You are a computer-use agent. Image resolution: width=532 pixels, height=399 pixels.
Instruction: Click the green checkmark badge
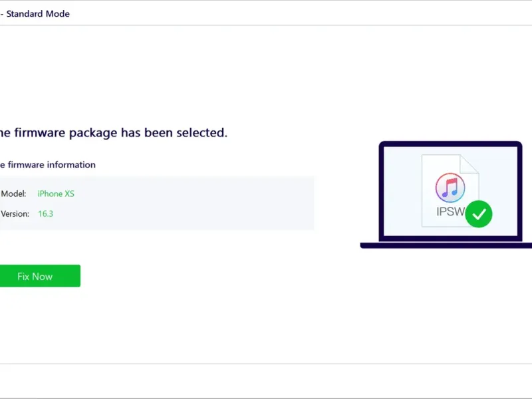click(479, 214)
